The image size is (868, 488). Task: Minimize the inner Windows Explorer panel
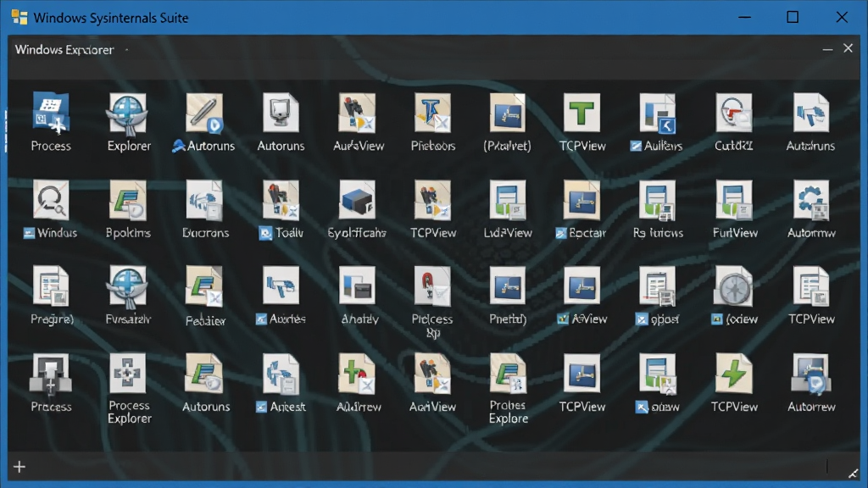click(x=827, y=49)
